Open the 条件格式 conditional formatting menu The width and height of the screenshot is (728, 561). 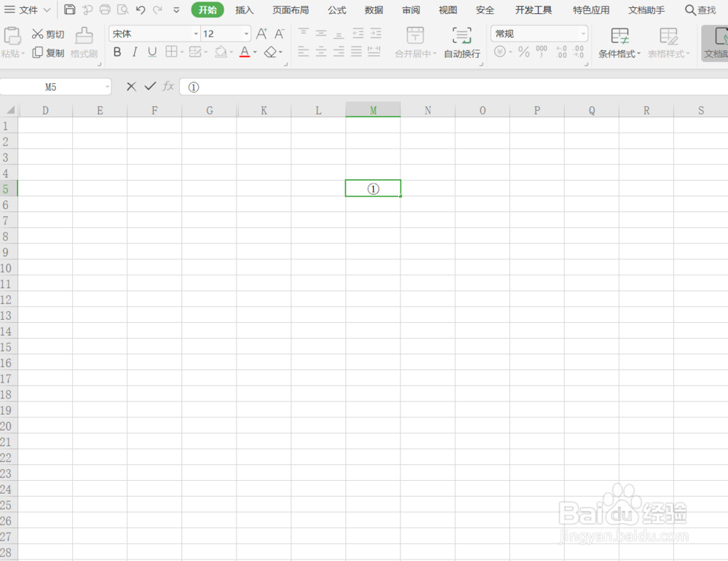pyautogui.click(x=620, y=42)
